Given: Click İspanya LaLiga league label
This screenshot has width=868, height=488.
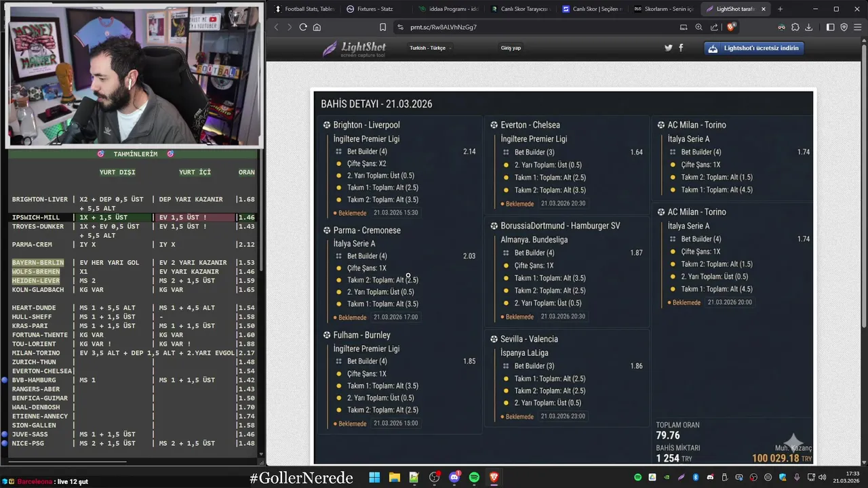Looking at the screenshot, I should (x=524, y=353).
